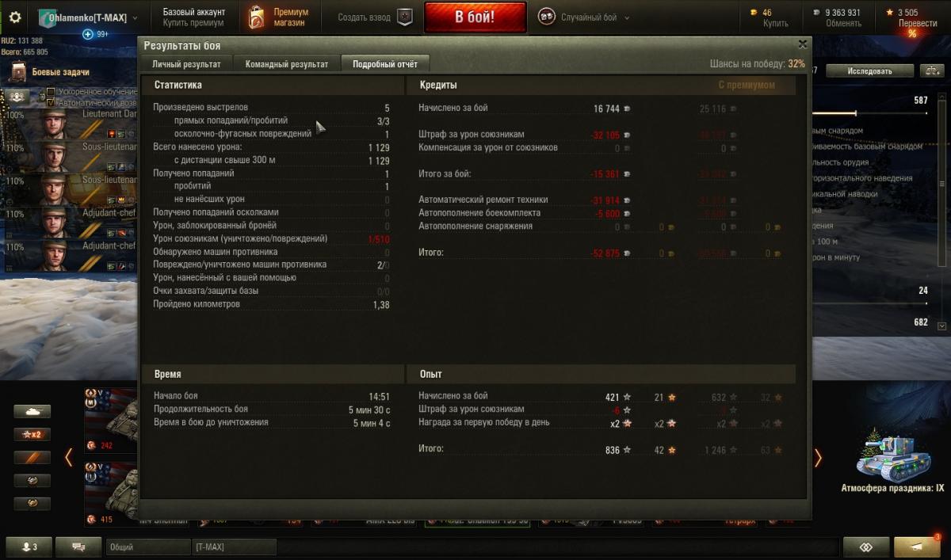The image size is (951, 560).
Task: Toggle the tank type carousel filter
Action: tap(32, 412)
